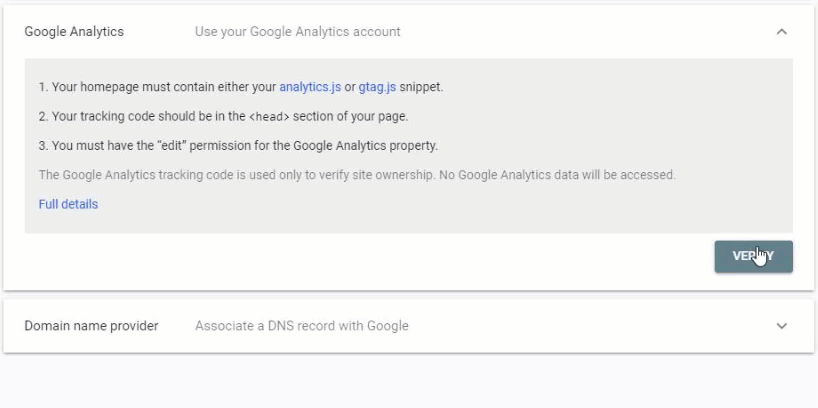Click step 2 tracking code instruction text
The image size is (818, 408).
[223, 116]
